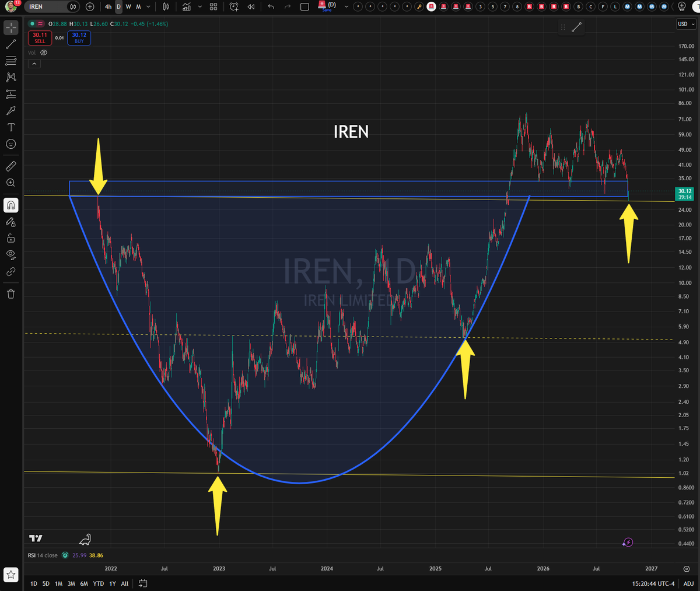The height and width of the screenshot is (591, 700).
Task: Click the IREN symbol search field
Action: pos(51,6)
